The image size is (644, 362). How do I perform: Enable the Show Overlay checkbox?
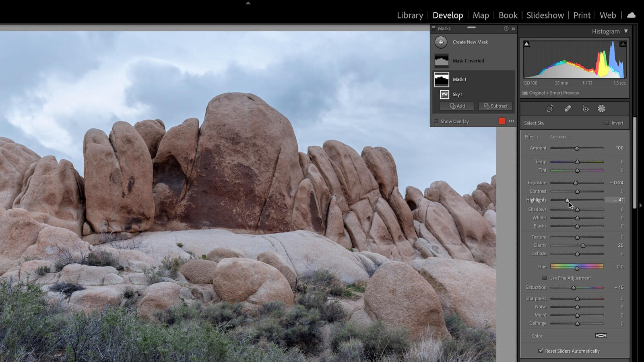coord(436,121)
